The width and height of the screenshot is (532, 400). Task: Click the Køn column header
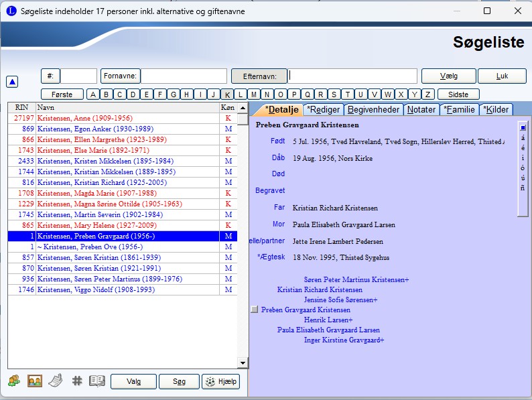pos(228,107)
